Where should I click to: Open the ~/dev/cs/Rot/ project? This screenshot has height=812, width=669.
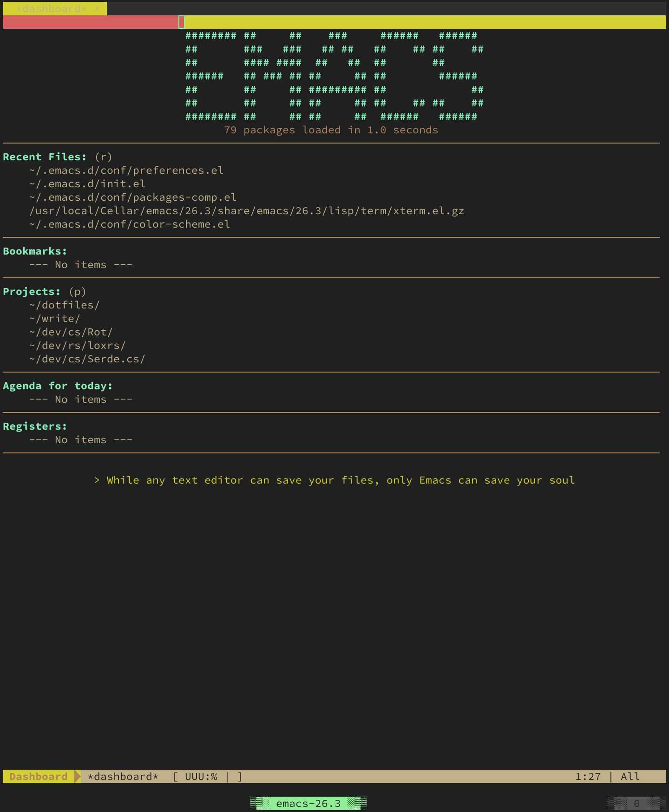tap(71, 332)
